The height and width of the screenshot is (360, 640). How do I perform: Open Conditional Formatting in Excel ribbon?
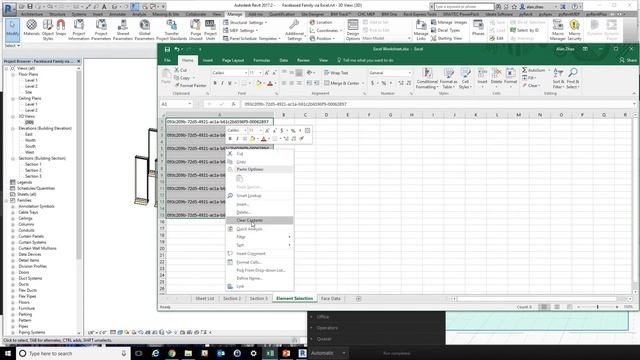[427, 78]
